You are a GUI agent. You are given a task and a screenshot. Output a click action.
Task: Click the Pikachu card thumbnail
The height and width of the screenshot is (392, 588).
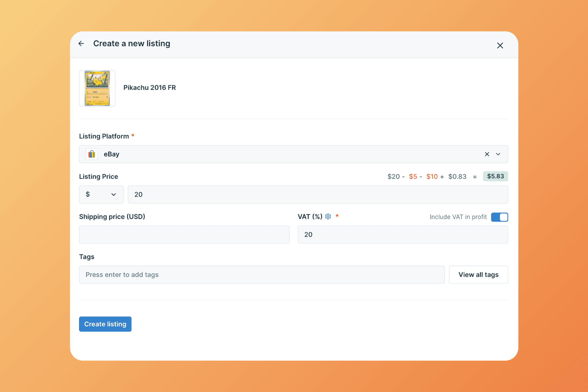[x=97, y=88]
